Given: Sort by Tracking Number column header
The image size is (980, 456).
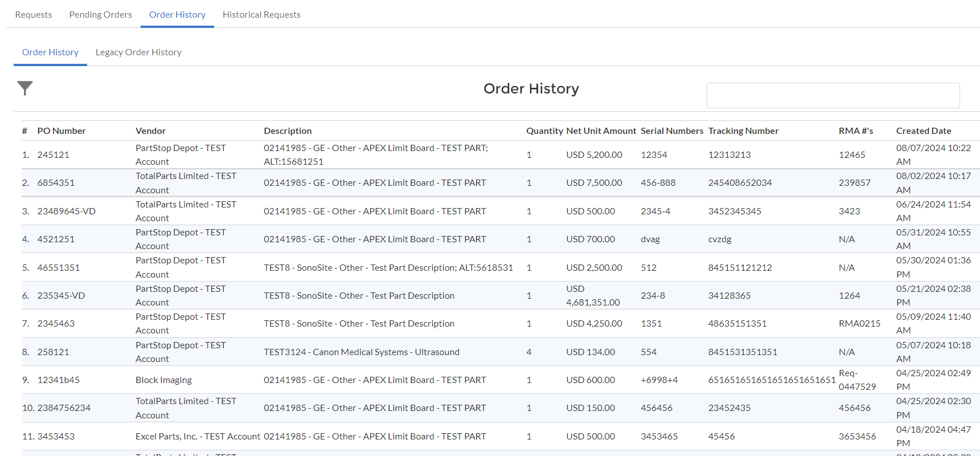Looking at the screenshot, I should click(743, 131).
